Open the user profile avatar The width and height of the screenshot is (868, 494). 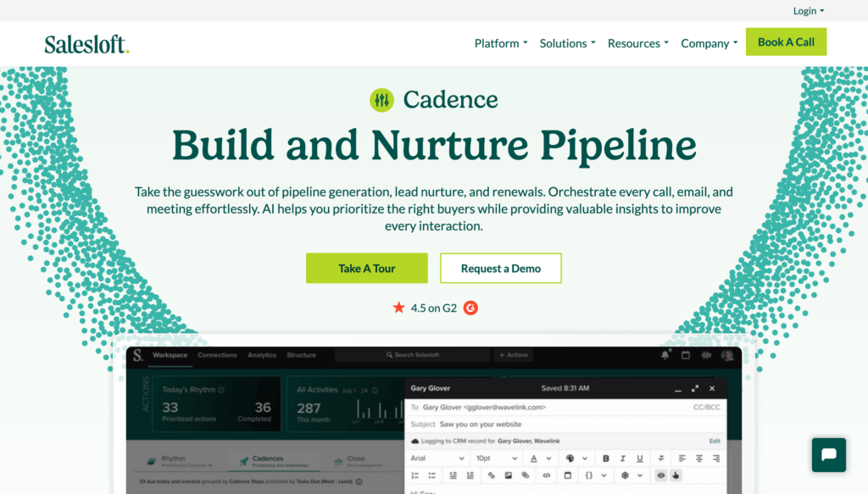(727, 355)
